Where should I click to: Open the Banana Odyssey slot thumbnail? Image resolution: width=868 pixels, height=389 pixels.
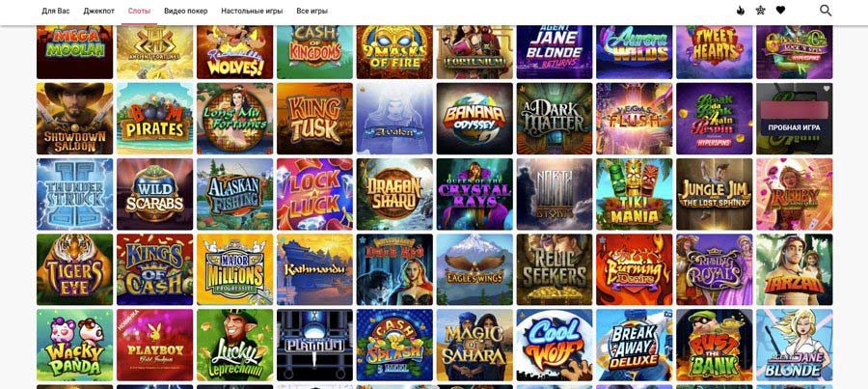click(475, 119)
